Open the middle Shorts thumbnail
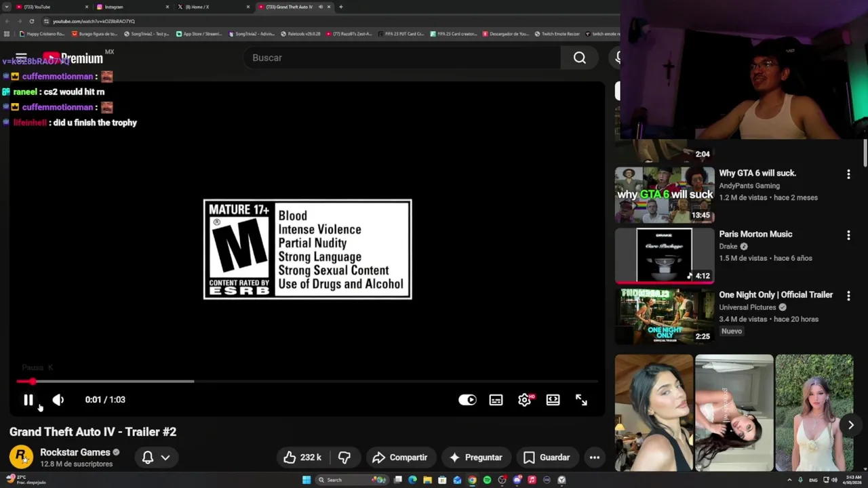The image size is (868, 488). tap(734, 413)
